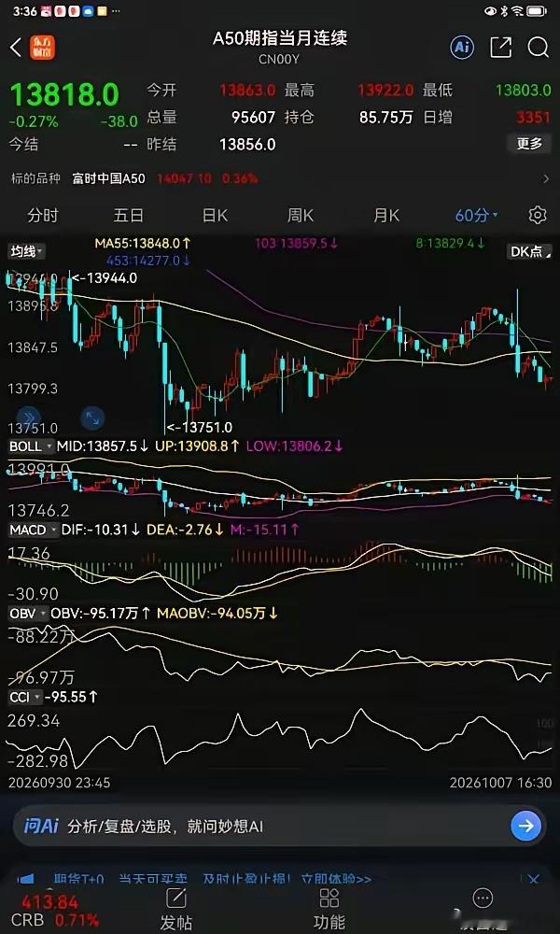
Task: Open the 功能 grid icon
Action: click(x=329, y=899)
